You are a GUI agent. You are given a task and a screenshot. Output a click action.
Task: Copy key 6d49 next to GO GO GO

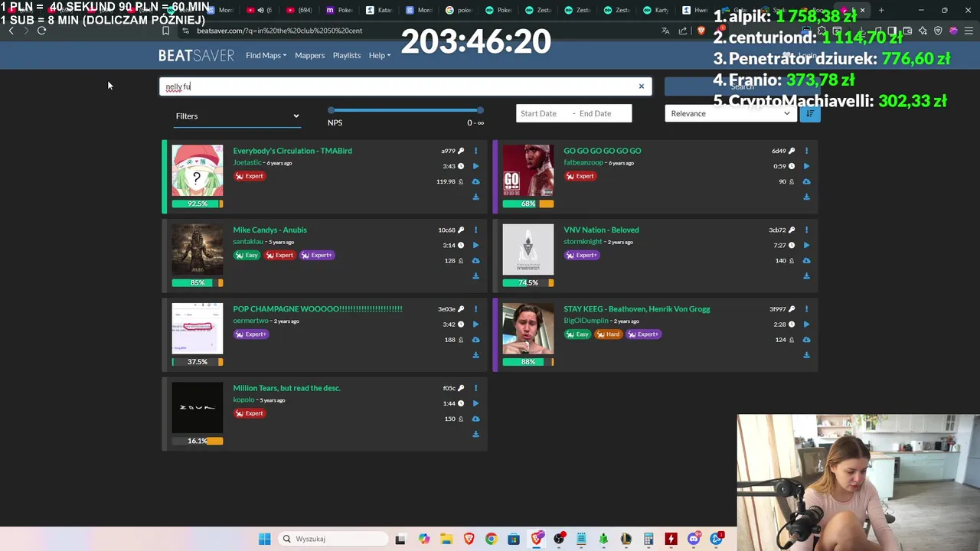[792, 151]
